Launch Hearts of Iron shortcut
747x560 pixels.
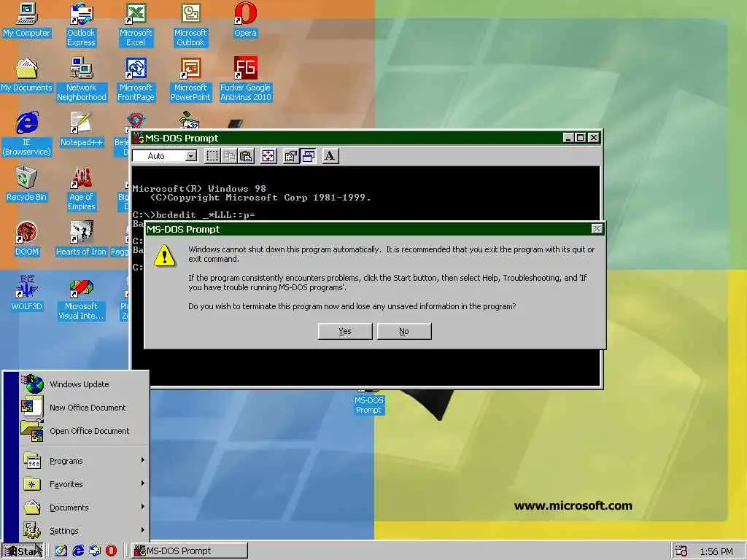pyautogui.click(x=81, y=239)
